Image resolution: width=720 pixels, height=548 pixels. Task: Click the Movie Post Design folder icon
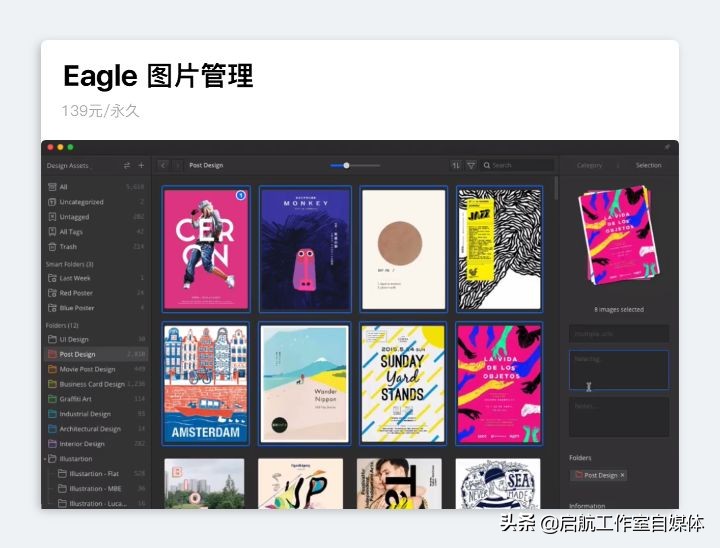pos(52,369)
